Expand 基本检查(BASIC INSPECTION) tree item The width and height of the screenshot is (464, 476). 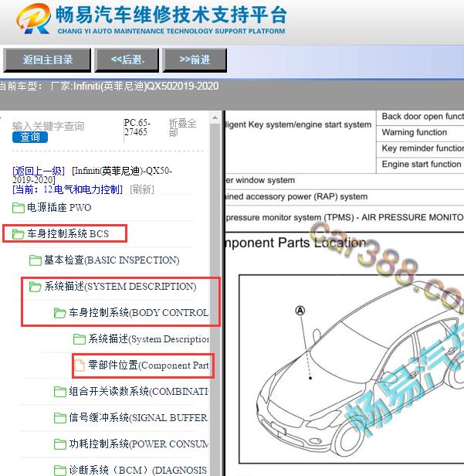[x=112, y=260]
